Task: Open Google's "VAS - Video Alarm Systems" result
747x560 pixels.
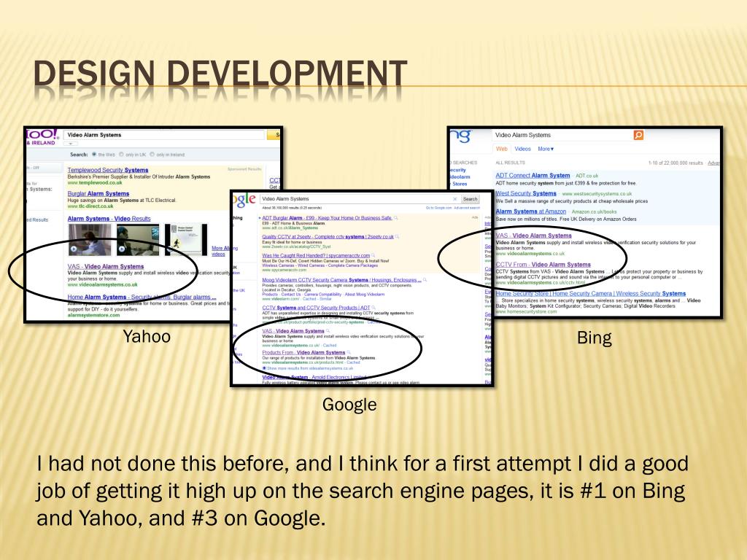Action: [293, 331]
